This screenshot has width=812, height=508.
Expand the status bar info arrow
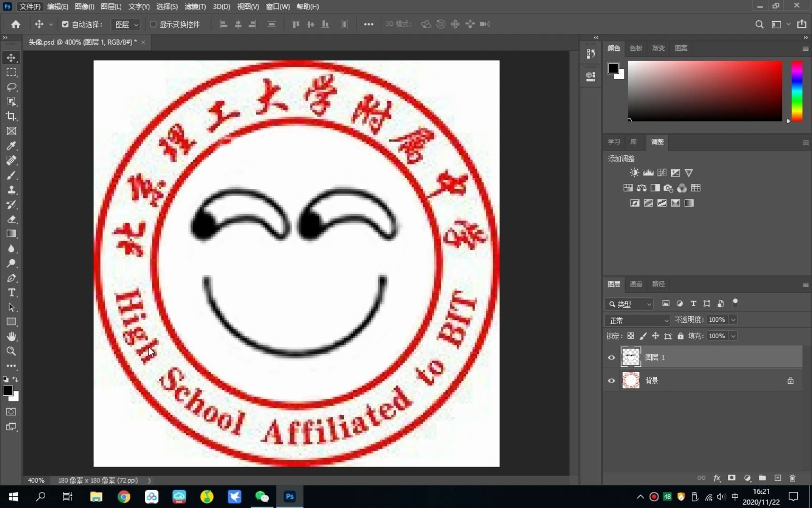(x=149, y=480)
